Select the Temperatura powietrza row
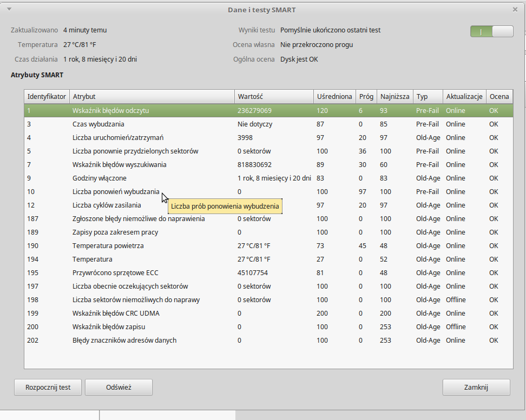The height and width of the screenshot is (420, 526). pos(268,246)
